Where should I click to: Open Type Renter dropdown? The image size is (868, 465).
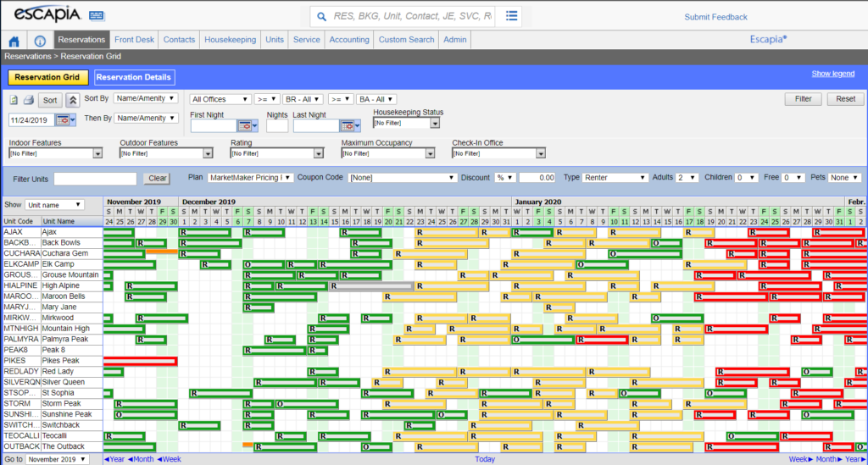tap(615, 178)
